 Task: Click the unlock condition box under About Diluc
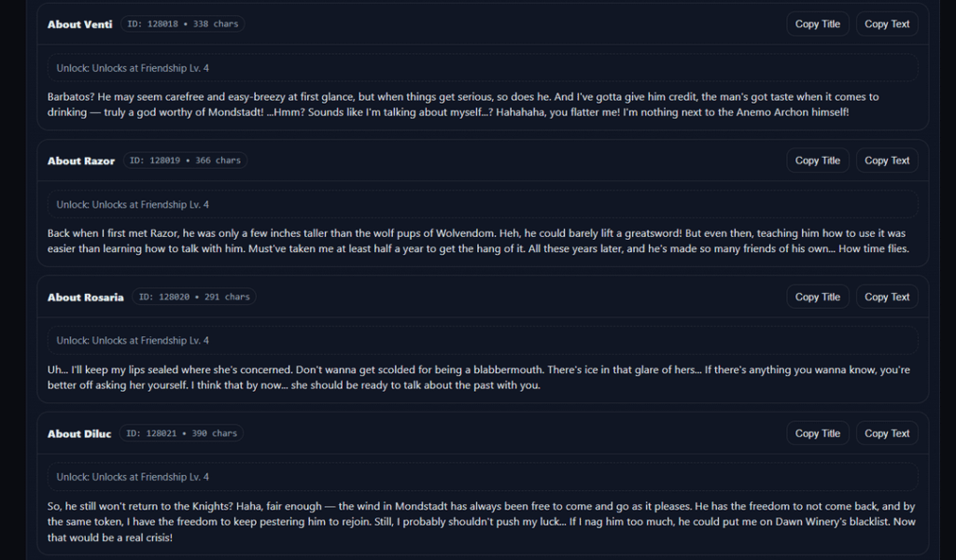(483, 477)
